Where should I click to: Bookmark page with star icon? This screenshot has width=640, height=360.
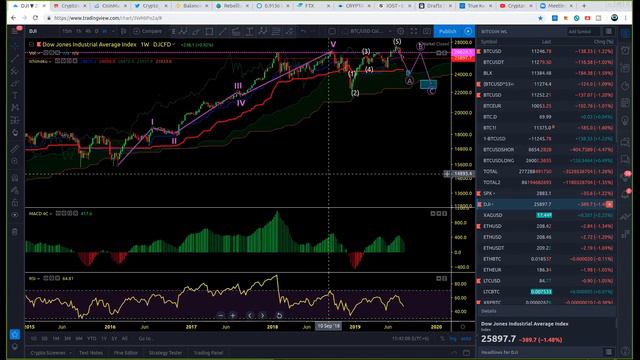[x=540, y=18]
